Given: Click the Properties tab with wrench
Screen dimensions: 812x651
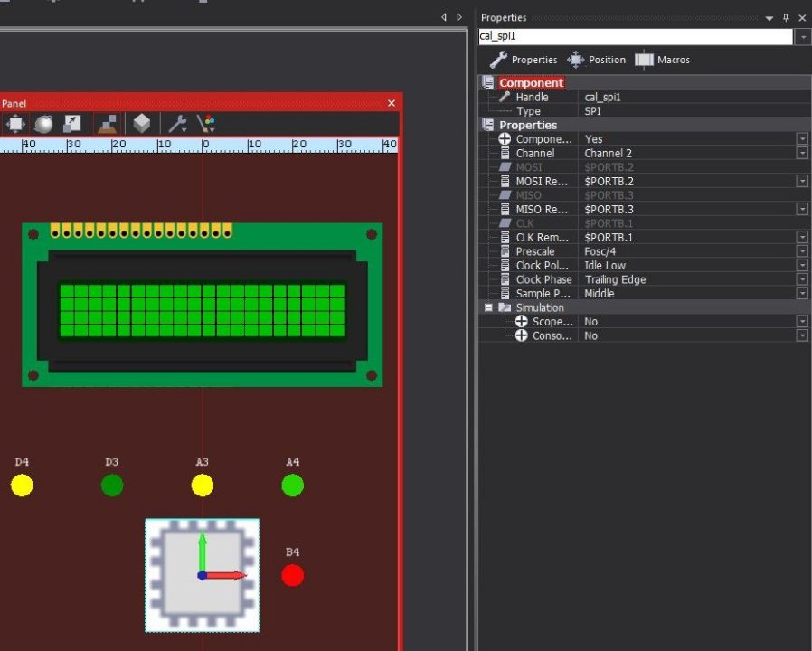Looking at the screenshot, I should click(524, 60).
